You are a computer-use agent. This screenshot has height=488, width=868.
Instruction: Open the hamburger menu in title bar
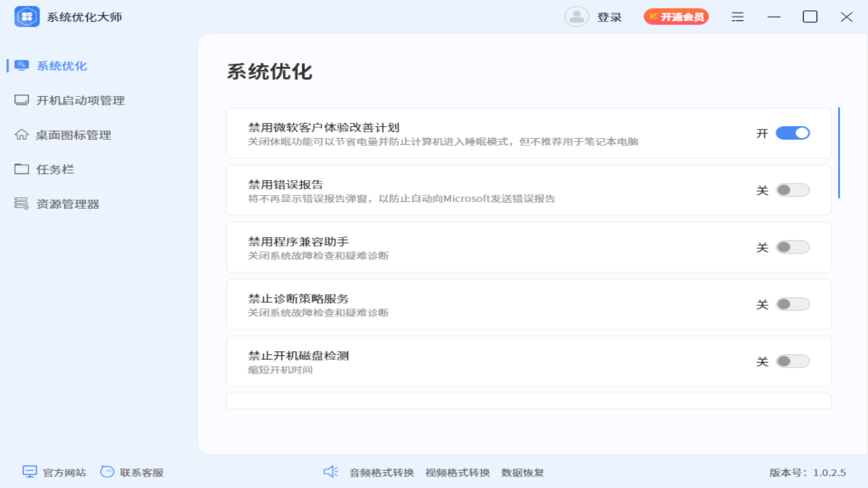click(737, 16)
